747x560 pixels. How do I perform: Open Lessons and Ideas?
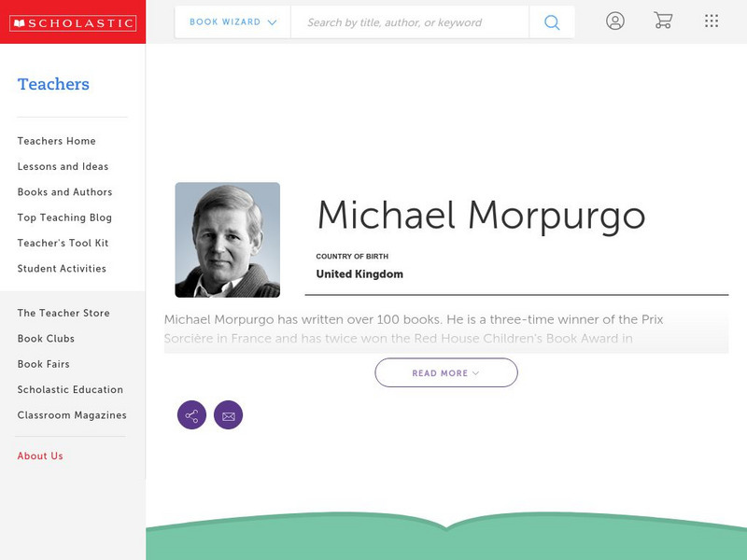tap(63, 166)
